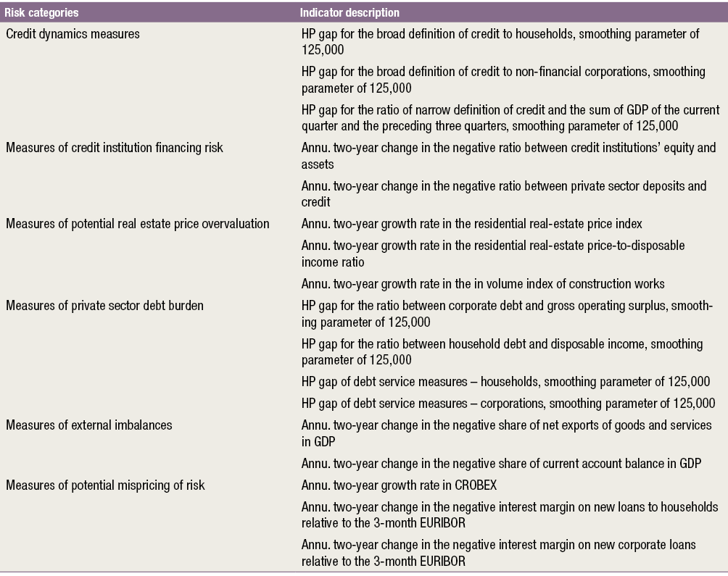728x576 pixels.
Task: Click the "Risk categories" column header
Action: pyautogui.click(x=42, y=13)
